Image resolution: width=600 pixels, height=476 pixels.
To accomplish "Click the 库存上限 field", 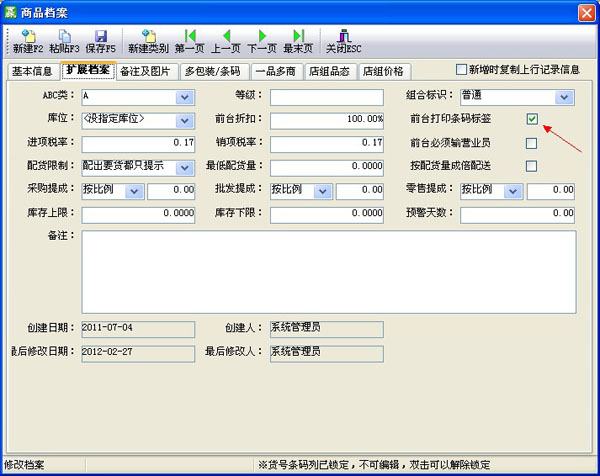I will pos(138,215).
